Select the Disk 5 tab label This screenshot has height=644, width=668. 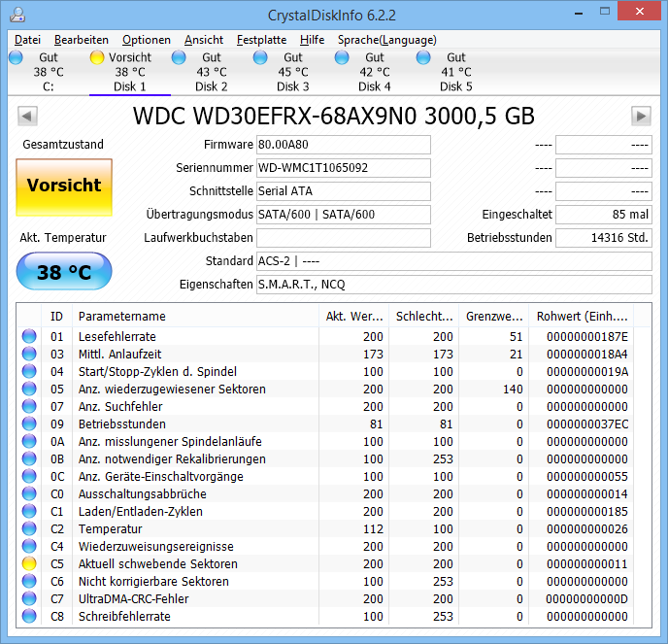pyautogui.click(x=455, y=86)
